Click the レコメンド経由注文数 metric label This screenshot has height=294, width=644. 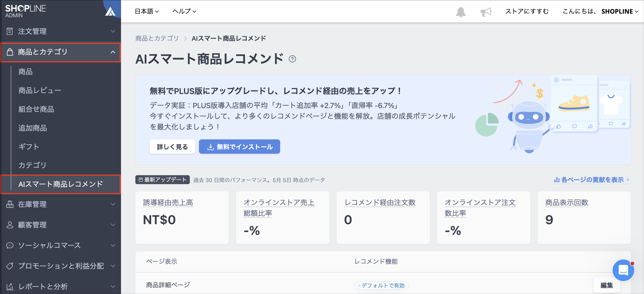click(380, 202)
